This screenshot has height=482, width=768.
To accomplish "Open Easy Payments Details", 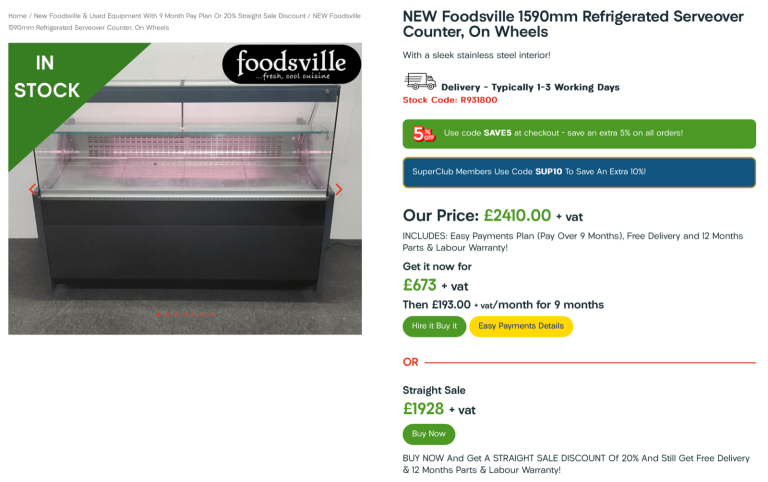I will click(521, 326).
